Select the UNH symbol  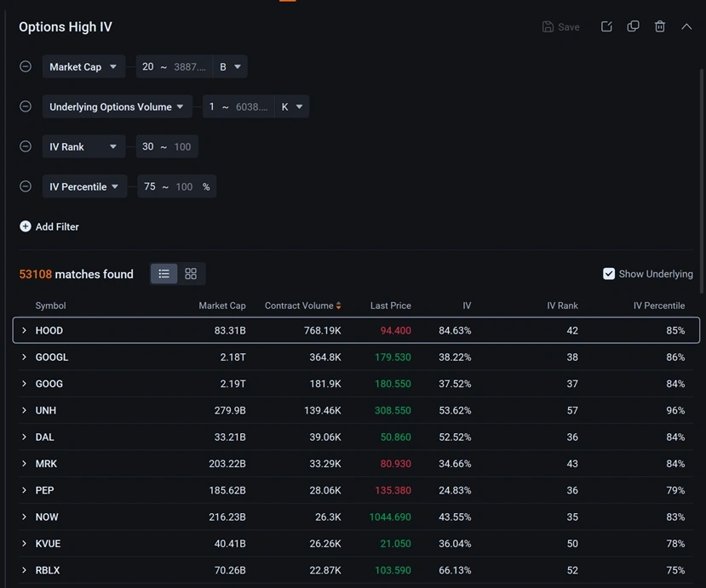[46, 410]
